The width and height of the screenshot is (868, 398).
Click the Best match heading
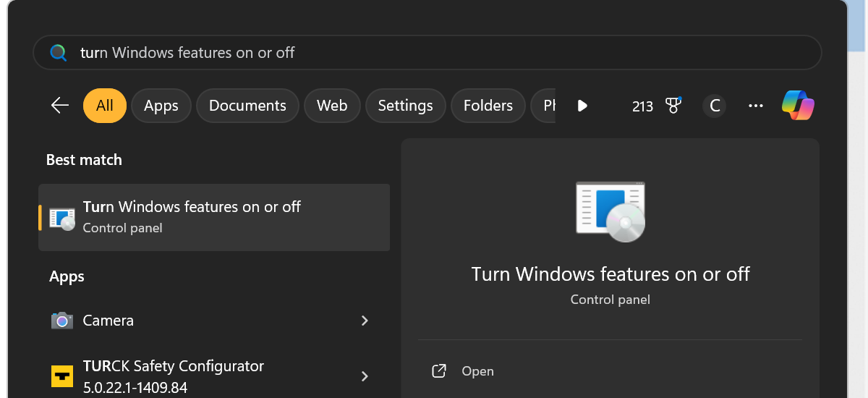click(x=84, y=160)
